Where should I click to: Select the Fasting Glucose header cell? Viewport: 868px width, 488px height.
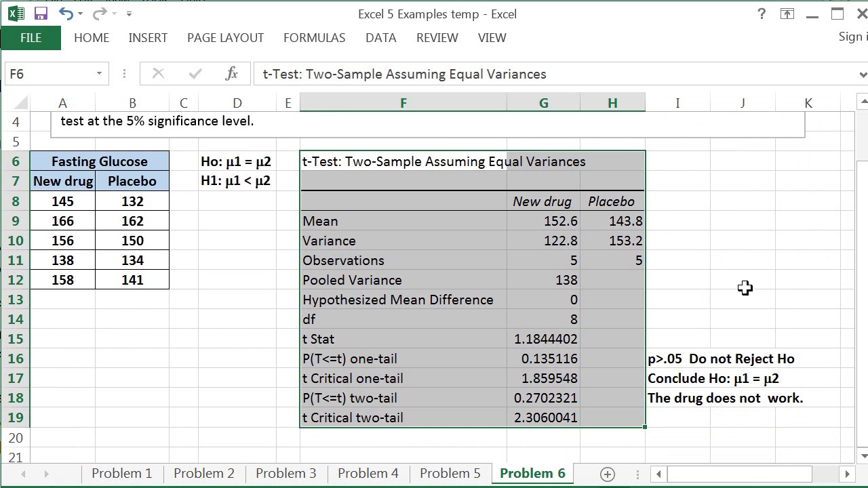pos(100,161)
